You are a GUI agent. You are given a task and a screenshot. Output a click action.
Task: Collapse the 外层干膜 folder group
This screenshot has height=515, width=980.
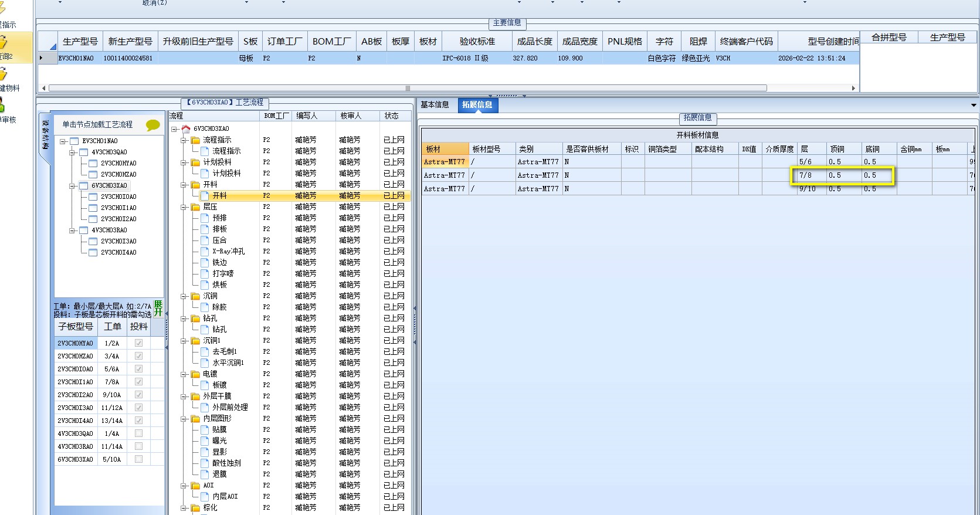(x=184, y=397)
